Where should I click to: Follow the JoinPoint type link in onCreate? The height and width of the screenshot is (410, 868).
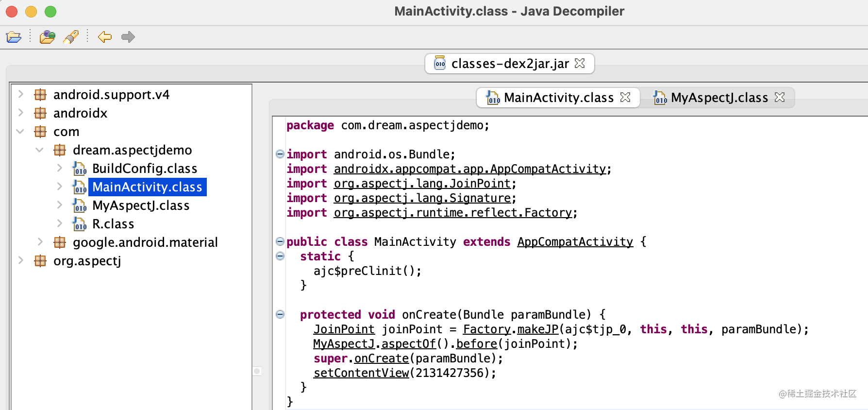[344, 329]
